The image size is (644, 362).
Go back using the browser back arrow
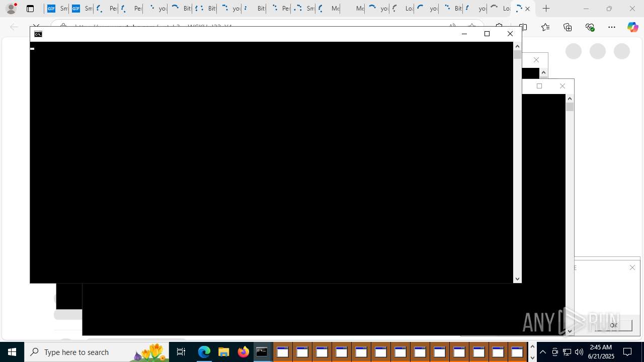(x=14, y=27)
